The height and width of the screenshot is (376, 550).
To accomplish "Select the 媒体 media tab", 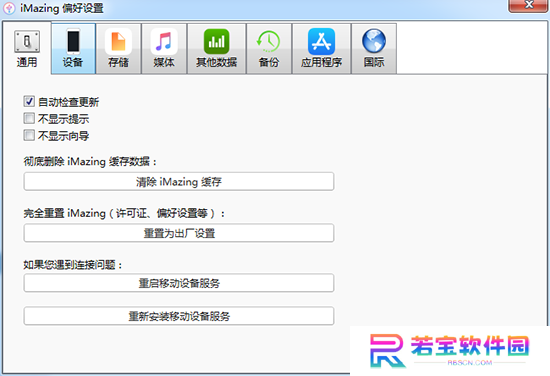I will click(x=164, y=48).
